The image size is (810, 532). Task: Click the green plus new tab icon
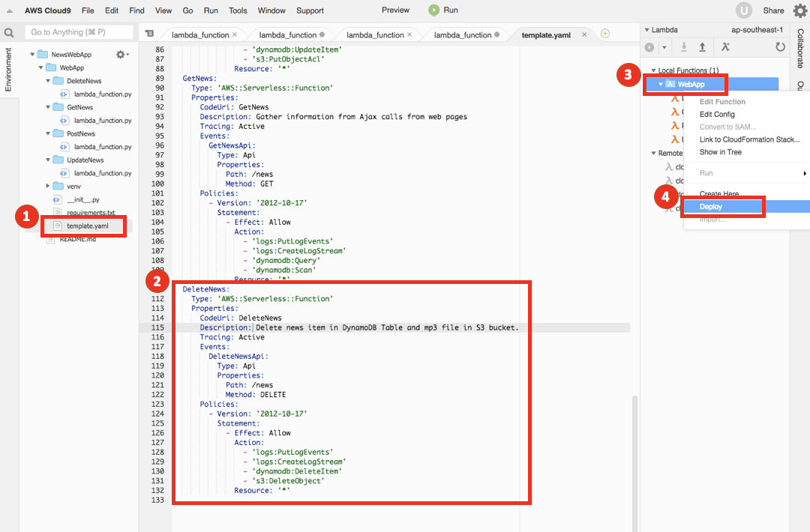coord(605,34)
